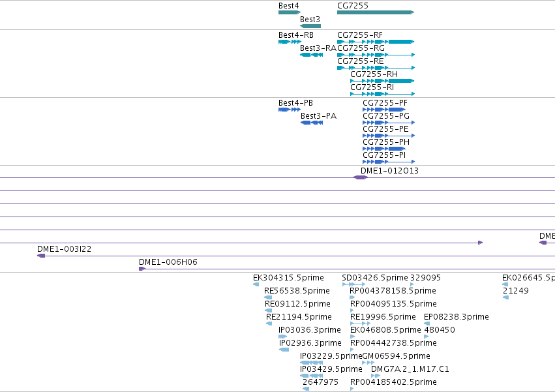Select EST IP03036.3prime
The height and width of the screenshot is (392, 555).
283,337
